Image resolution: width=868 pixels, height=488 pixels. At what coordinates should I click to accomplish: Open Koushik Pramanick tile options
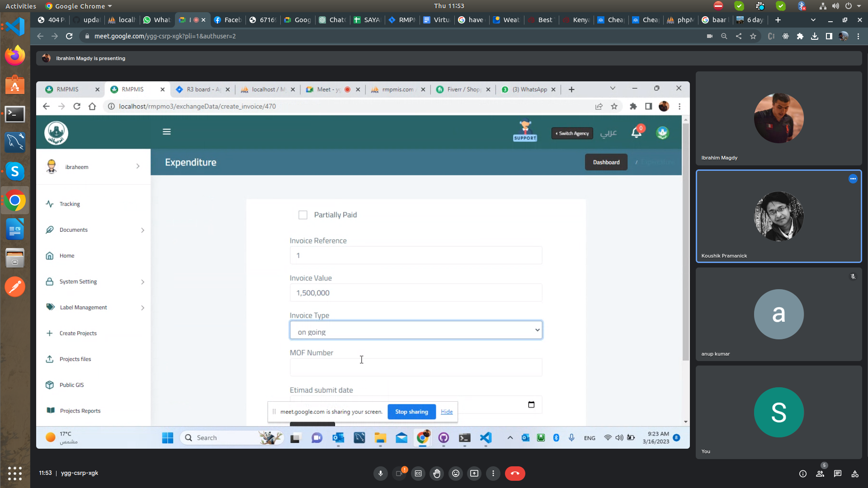click(x=853, y=179)
